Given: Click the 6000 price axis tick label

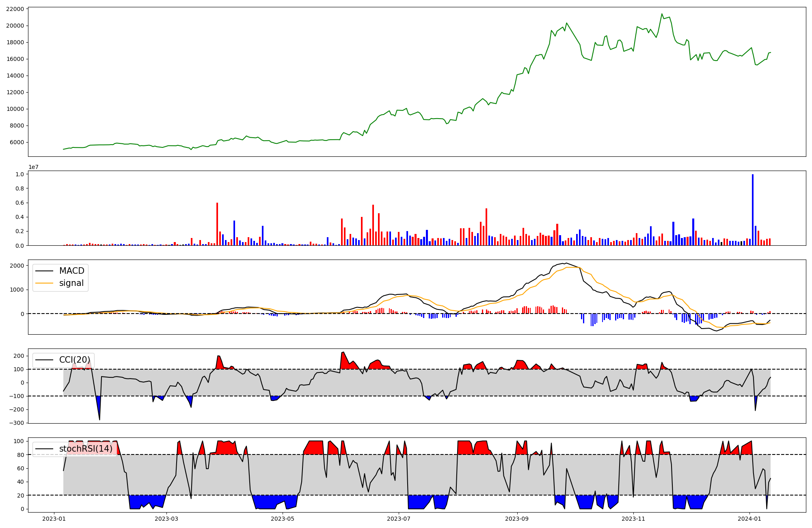Looking at the screenshot, I should [x=17, y=142].
